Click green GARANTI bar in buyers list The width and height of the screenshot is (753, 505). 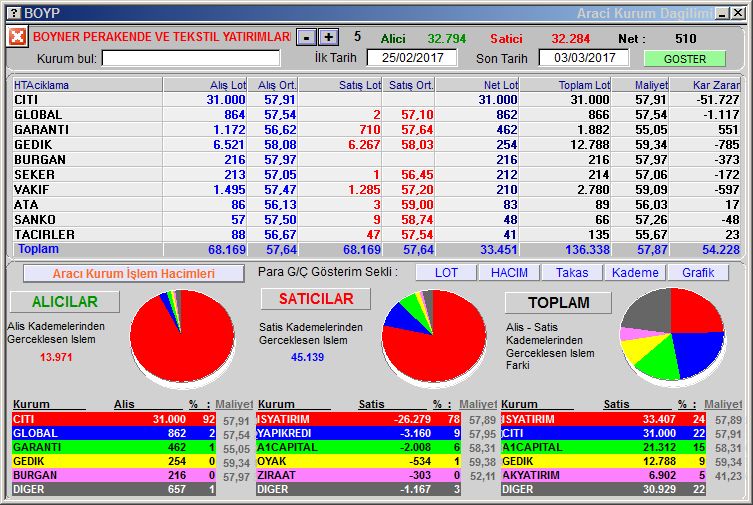tap(114, 447)
